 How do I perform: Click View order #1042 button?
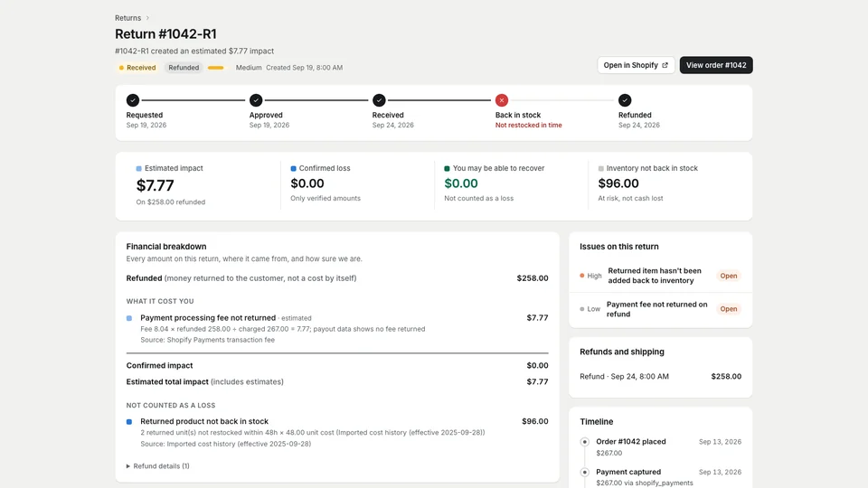pos(716,65)
